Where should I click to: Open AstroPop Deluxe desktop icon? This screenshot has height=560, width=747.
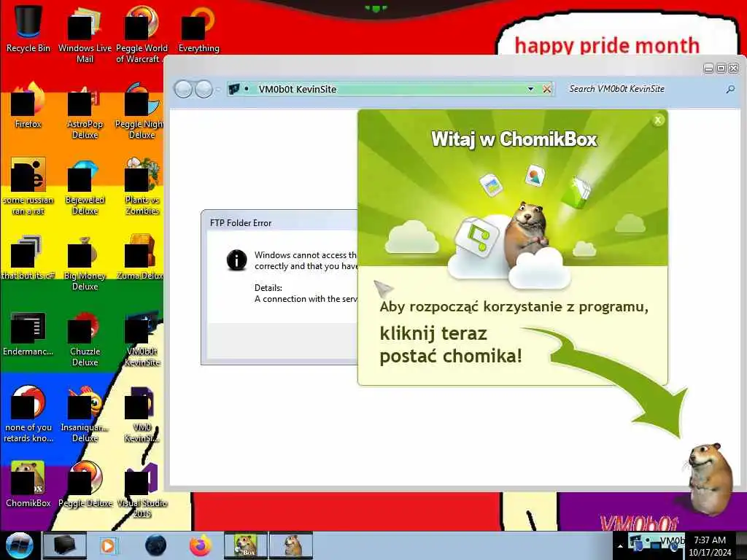pyautogui.click(x=85, y=111)
